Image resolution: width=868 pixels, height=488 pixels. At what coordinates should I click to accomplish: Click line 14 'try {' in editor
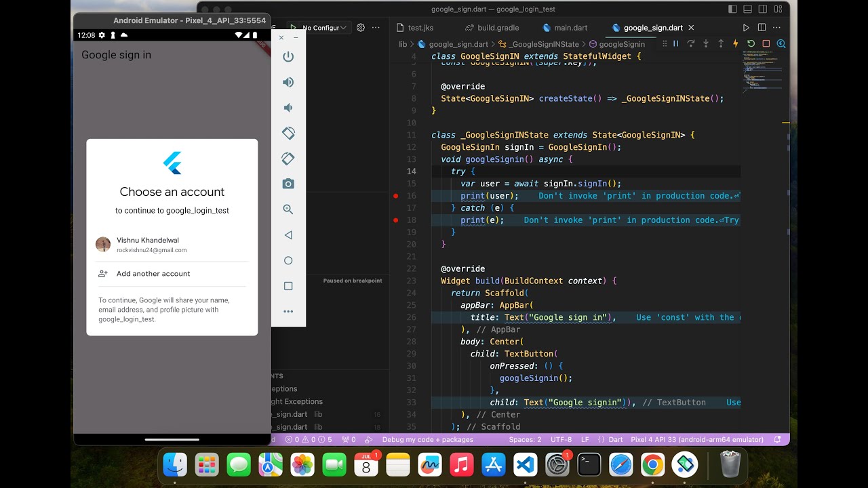462,171
